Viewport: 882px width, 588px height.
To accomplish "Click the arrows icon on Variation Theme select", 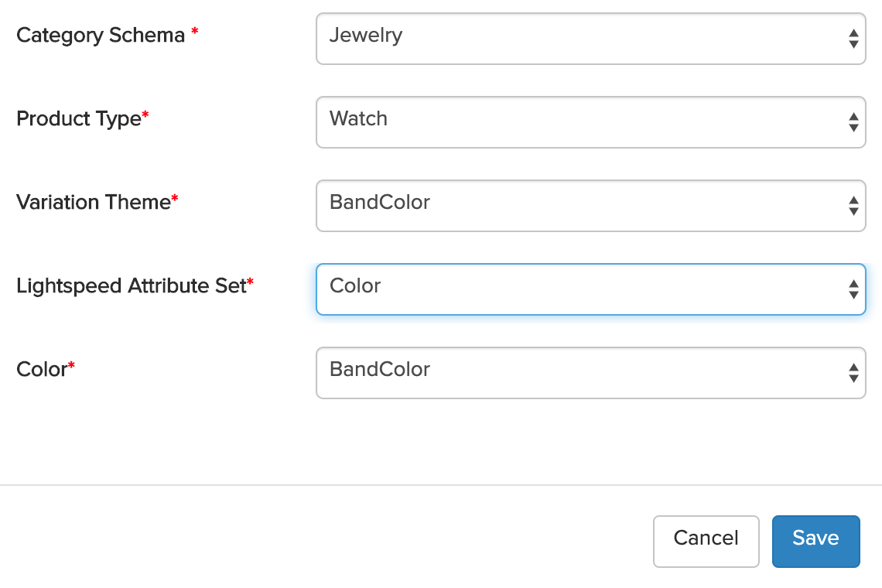I will 853,206.
